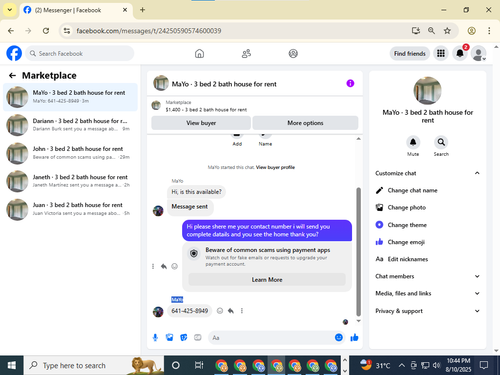Open more options for 641-425-8949 message
The height and width of the screenshot is (375, 500).
(x=242, y=311)
